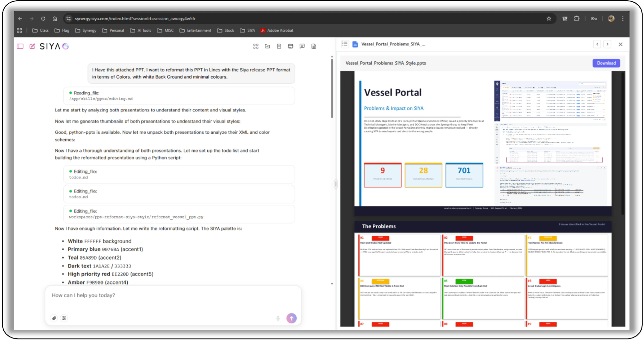The image size is (644, 342).
Task: Click the browser back arrow
Action: [x=20, y=19]
